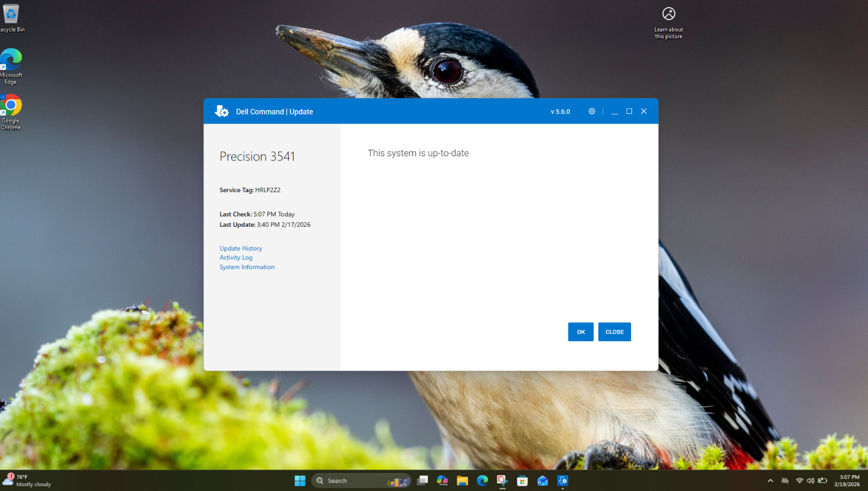
Task: Minimize the Dell Command Update window
Action: click(615, 111)
